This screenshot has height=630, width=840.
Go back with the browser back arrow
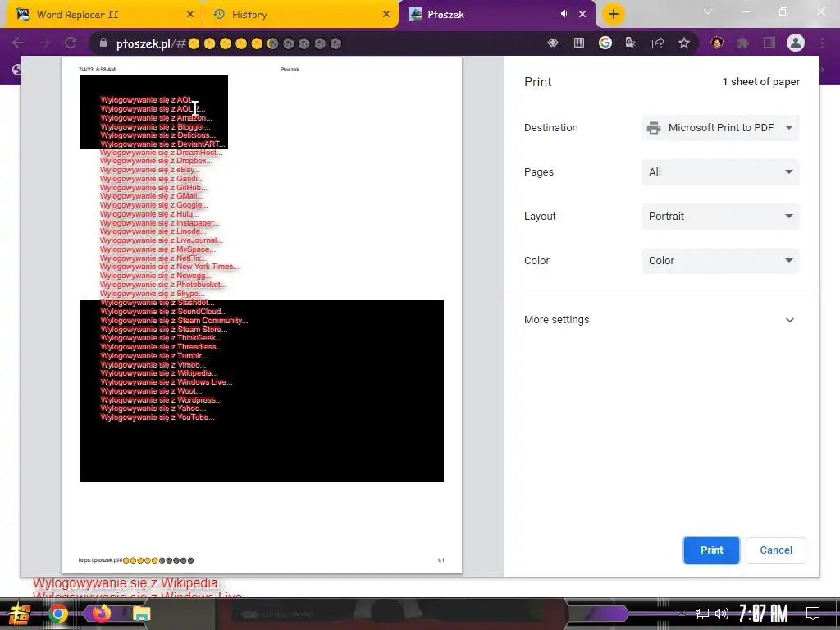[x=18, y=43]
